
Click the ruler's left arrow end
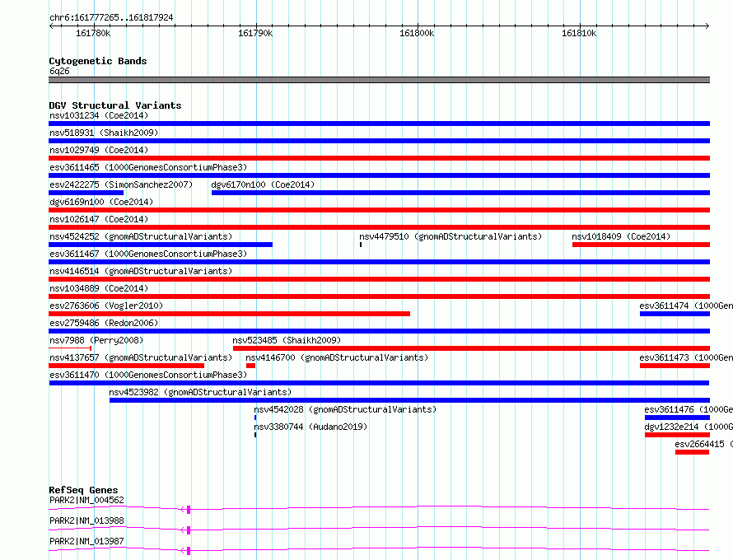click(51, 26)
